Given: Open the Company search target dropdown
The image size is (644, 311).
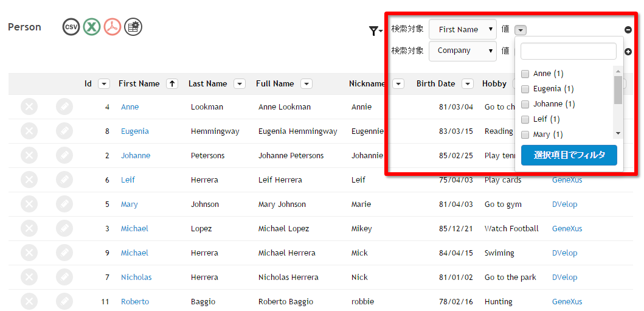Looking at the screenshot, I should (x=462, y=51).
